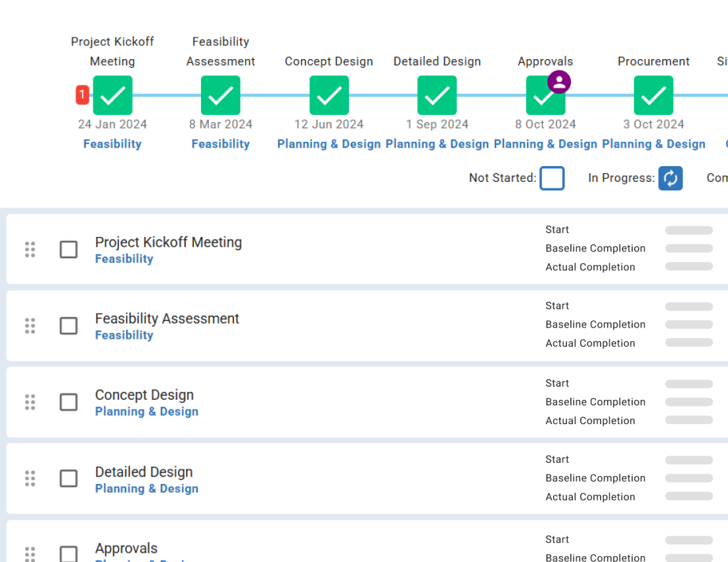Viewport: 728px width, 562px height.
Task: Check the Feasibility Assessment checkbox
Action: (68, 326)
